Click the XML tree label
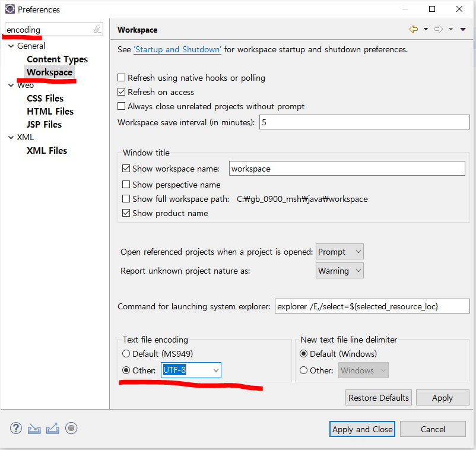Image resolution: width=476 pixels, height=450 pixels. click(26, 138)
